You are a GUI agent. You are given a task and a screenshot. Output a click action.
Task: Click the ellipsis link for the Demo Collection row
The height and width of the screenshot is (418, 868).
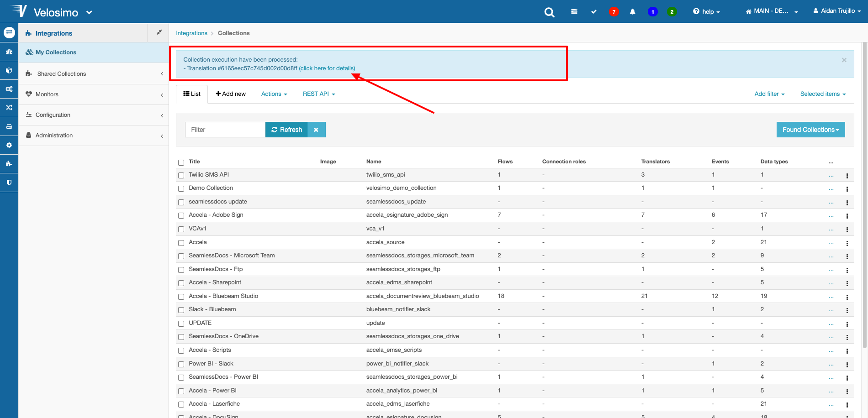pos(831,188)
